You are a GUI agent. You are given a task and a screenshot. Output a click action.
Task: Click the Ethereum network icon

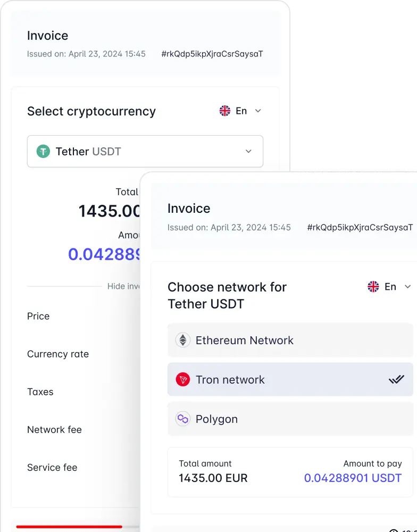point(183,340)
